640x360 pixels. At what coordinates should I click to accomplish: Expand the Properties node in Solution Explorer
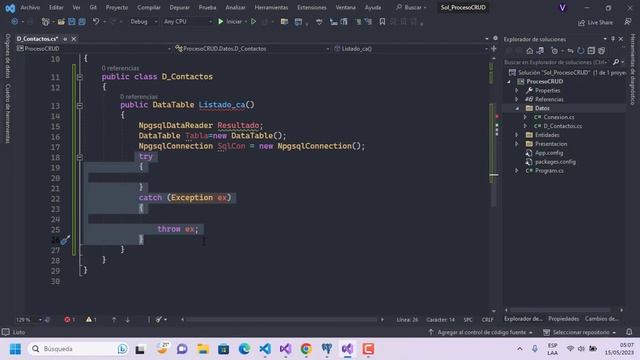click(517, 91)
